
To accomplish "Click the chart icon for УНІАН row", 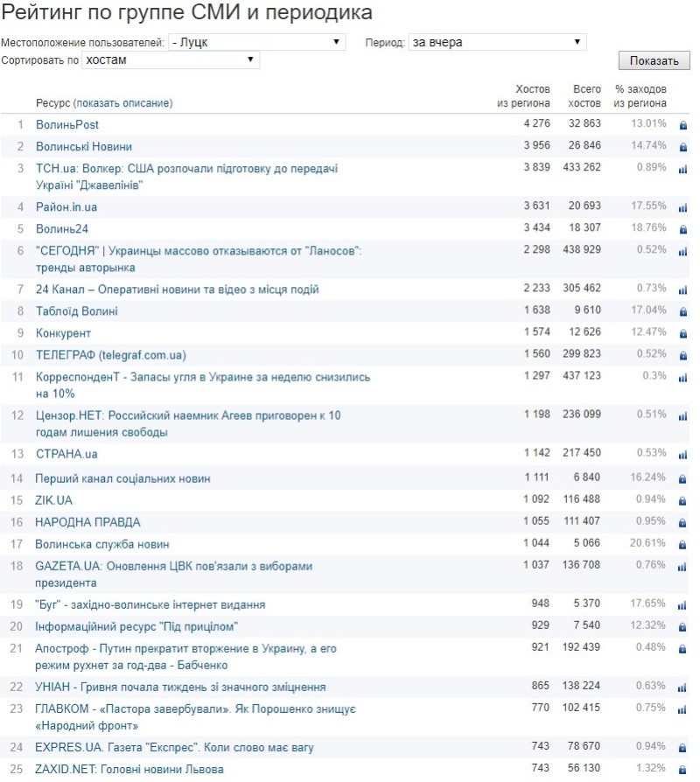I will 683,688.
